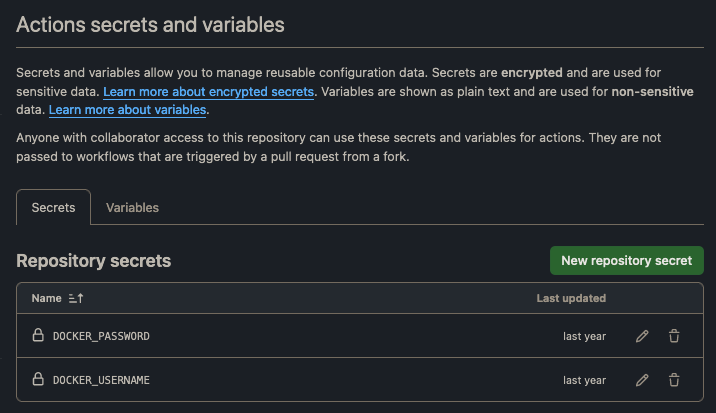The height and width of the screenshot is (413, 716).
Task: Click the DOCKER_PASSWORD secret name
Action: 101,336
